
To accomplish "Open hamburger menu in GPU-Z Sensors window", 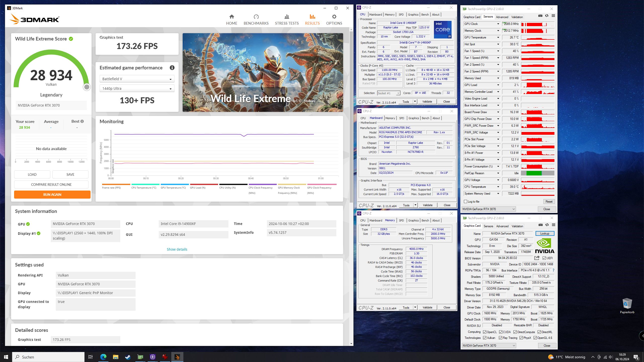I will pos(553,16).
